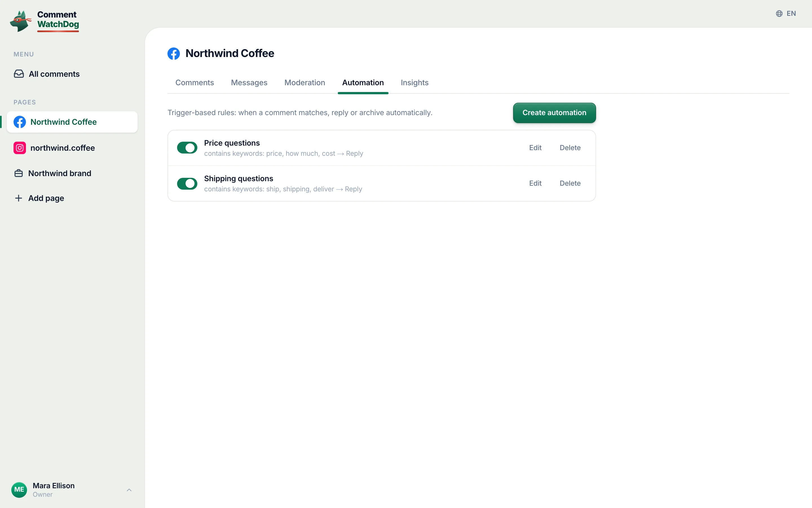Expand the Mara Ellison account menu chevron
Screen dimensions: 812x508
(129, 490)
